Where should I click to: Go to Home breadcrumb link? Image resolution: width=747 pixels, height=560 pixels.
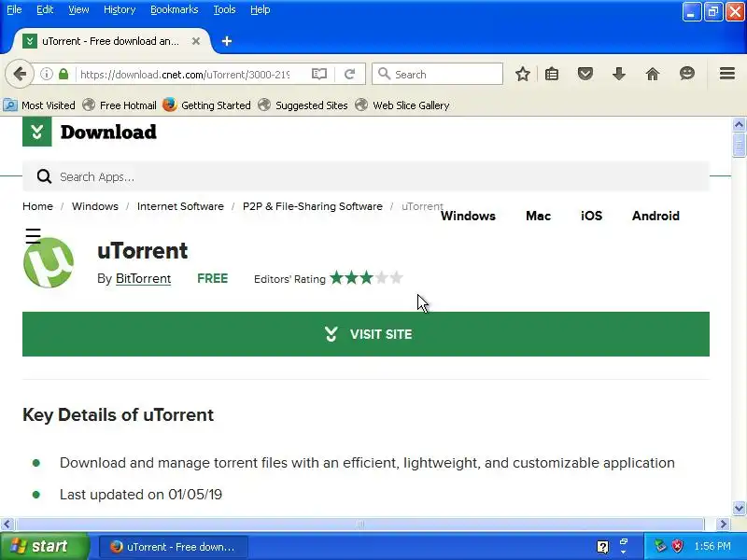37,206
